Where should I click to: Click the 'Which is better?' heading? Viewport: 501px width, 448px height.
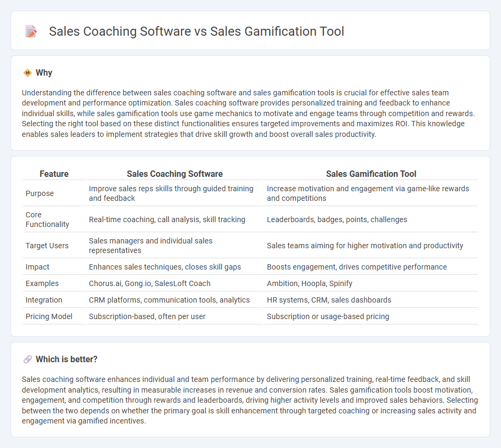(67, 360)
